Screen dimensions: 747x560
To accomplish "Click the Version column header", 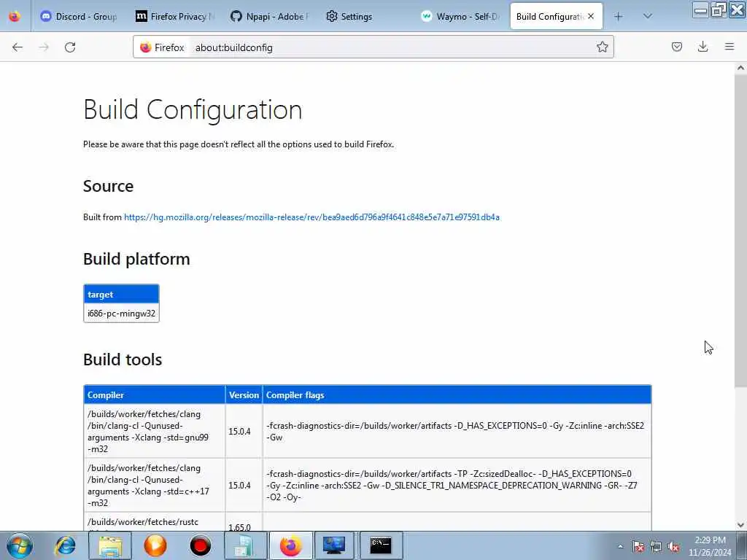I will click(x=244, y=394).
